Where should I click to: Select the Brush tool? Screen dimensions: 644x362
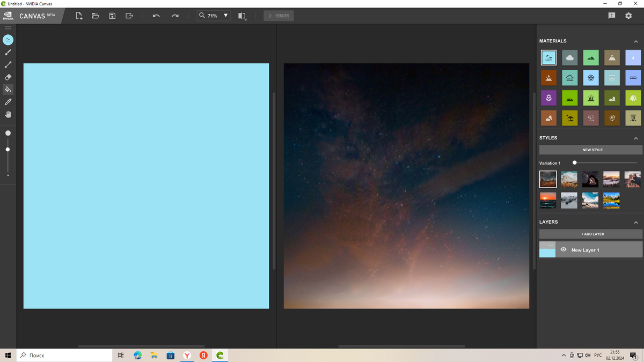(8, 53)
